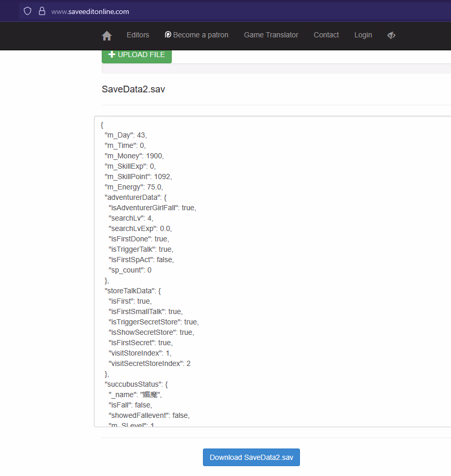The image size is (451, 476).
Task: Click the plus icon on Upload File
Action: pyautogui.click(x=112, y=55)
